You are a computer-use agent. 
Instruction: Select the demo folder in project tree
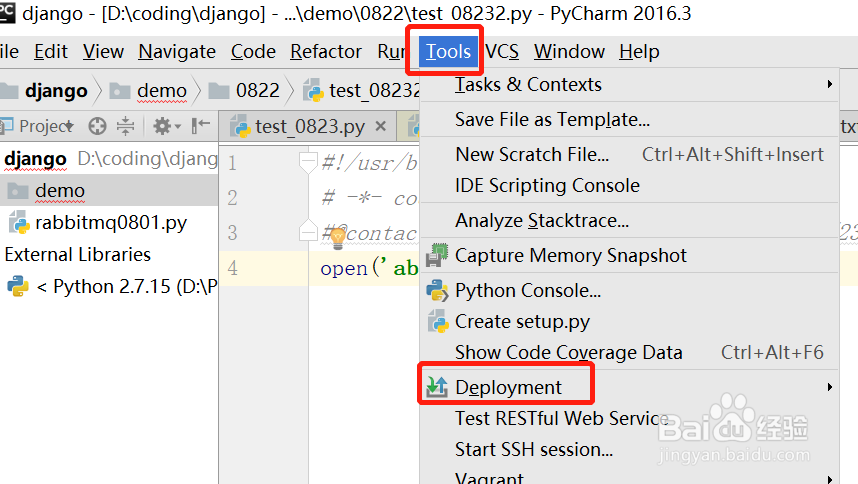(x=60, y=190)
